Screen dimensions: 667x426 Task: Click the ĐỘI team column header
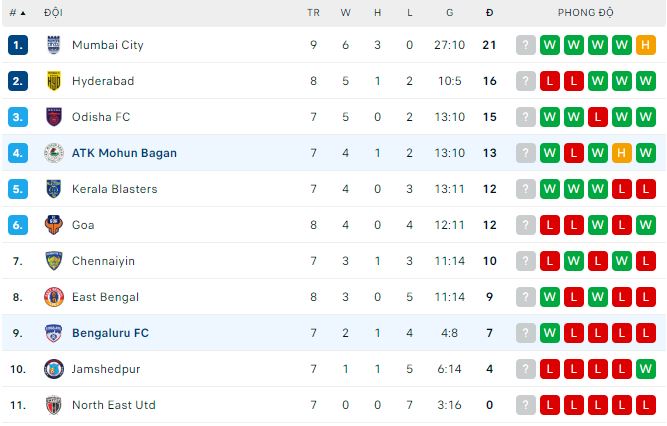[x=51, y=13]
